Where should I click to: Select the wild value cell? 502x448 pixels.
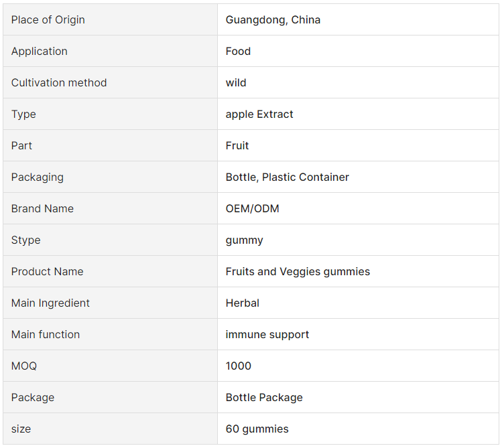236,83
